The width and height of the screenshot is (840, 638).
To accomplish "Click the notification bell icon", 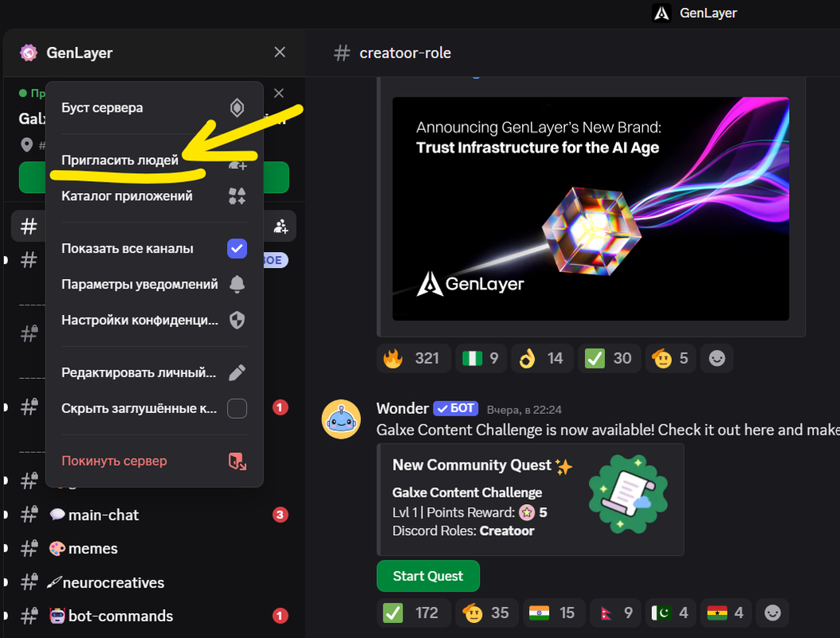I will pos(237,284).
